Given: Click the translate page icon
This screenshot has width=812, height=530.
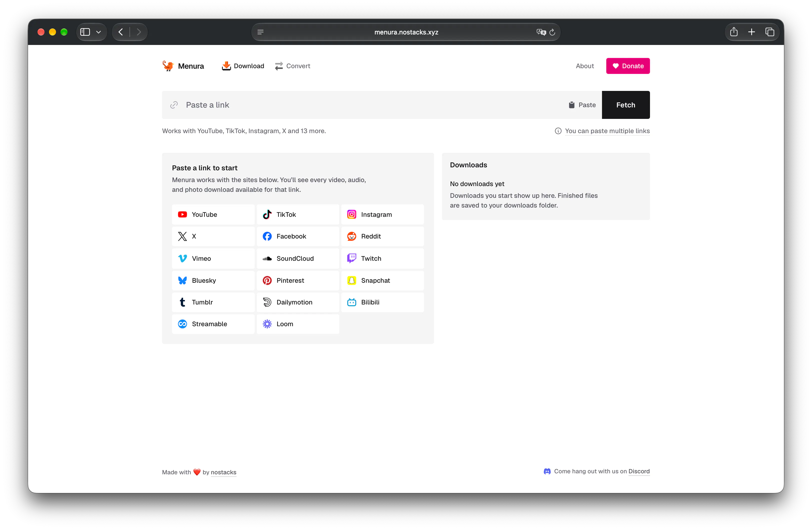Looking at the screenshot, I should click(541, 32).
